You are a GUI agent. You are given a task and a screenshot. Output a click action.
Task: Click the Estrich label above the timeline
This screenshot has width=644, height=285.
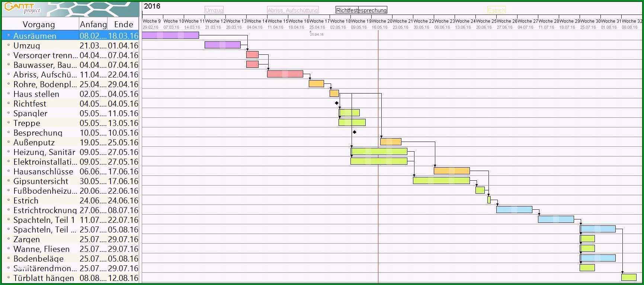[x=497, y=10]
